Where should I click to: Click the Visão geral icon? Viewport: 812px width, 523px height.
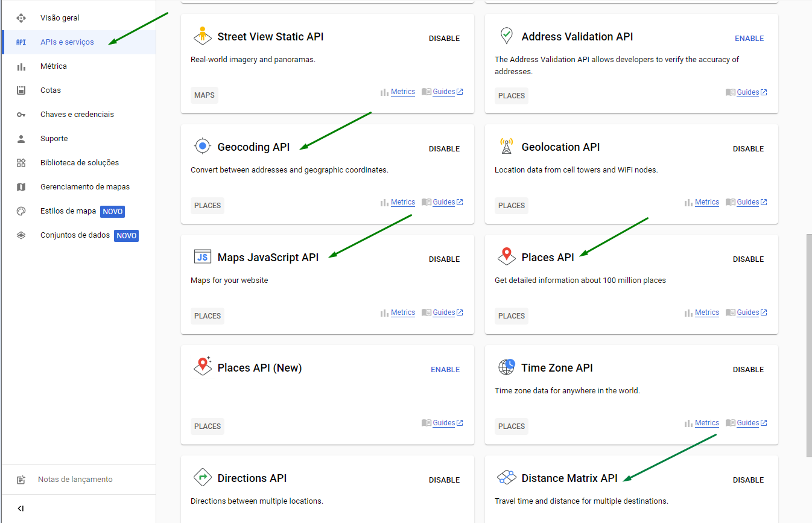pyautogui.click(x=21, y=18)
